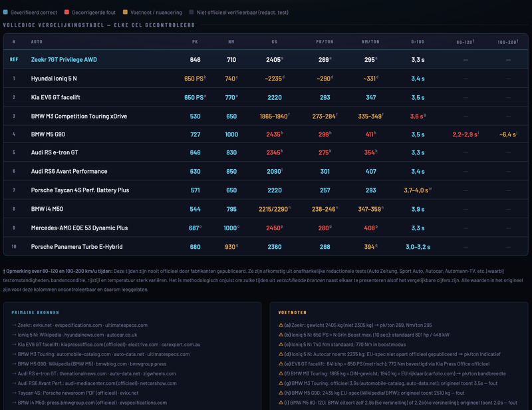Click the PK column header
The width and height of the screenshot is (532, 410).
point(195,42)
